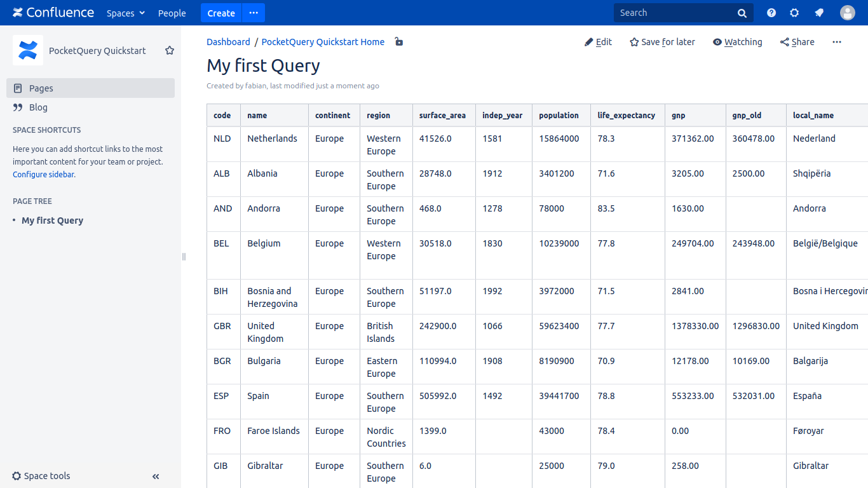Open page more actions ellipsis menu

[837, 42]
